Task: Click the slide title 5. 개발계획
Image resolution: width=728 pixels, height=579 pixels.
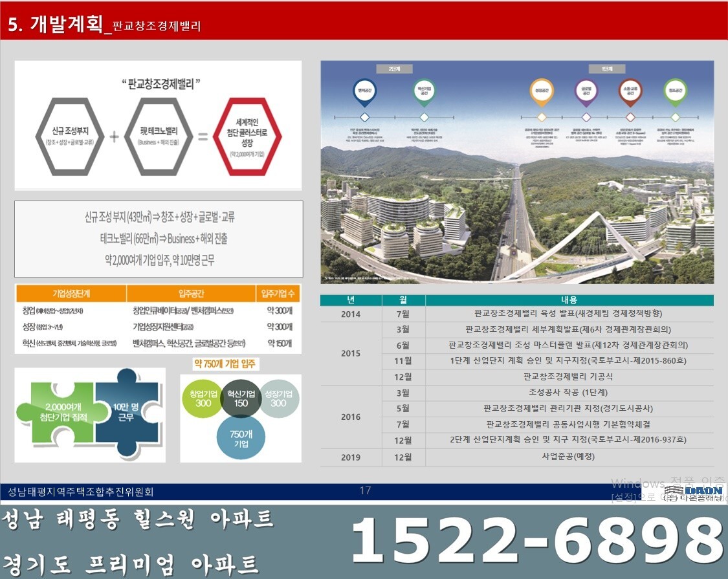Action: (55, 24)
